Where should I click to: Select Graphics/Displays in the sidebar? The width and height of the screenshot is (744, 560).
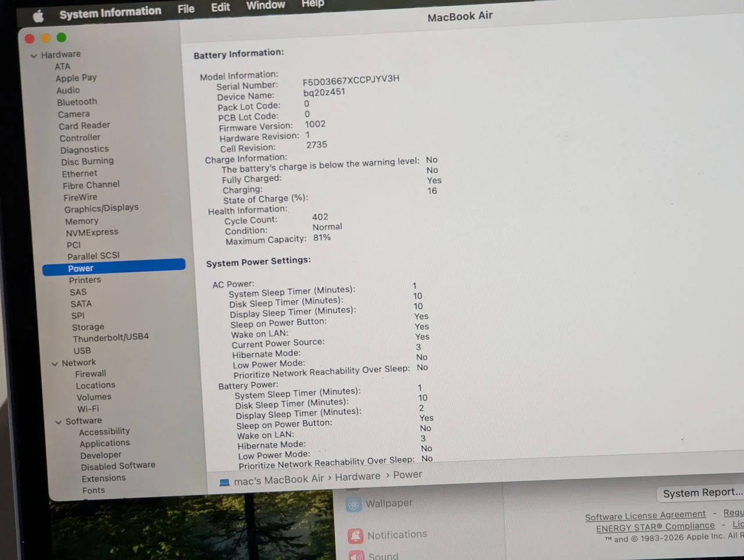coord(101,209)
